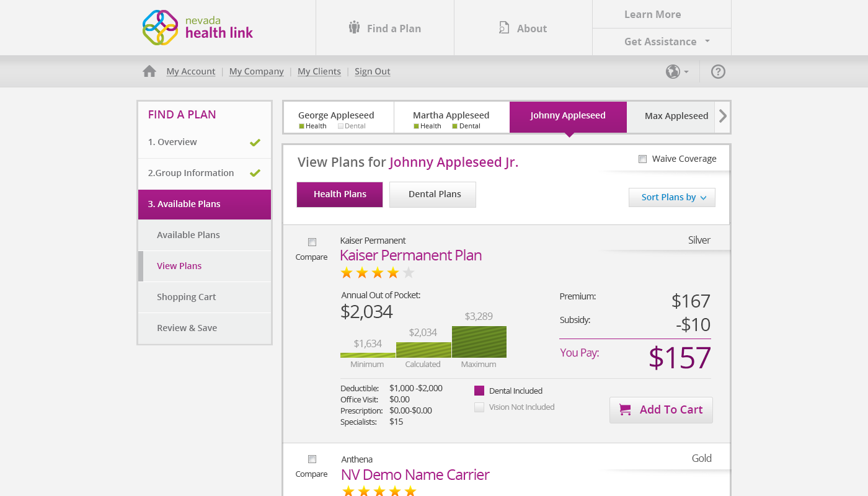This screenshot has width=868, height=496.
Task: Open the Find a Plan menu
Action: [385, 28]
